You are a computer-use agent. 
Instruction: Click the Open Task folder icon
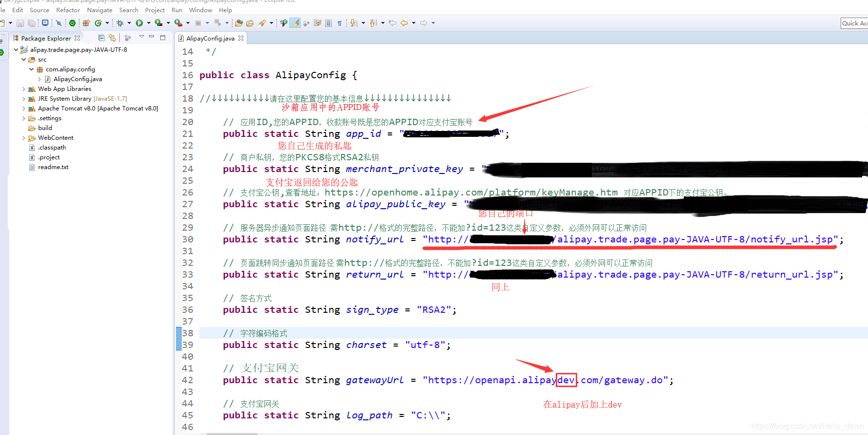(250, 23)
